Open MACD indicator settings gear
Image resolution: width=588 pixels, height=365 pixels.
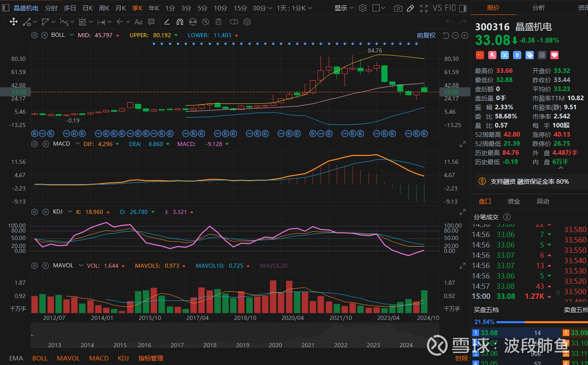tap(34, 144)
